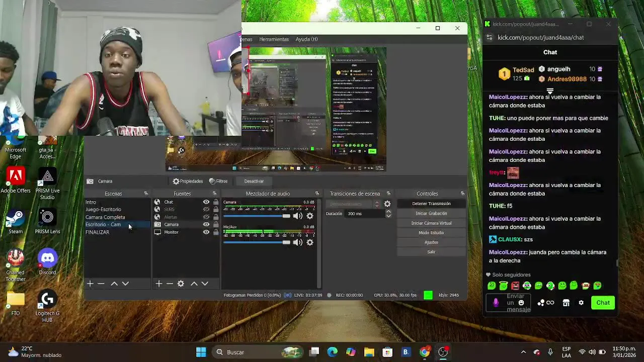
Task: Pop out the Controles dock panel
Action: 462,194
